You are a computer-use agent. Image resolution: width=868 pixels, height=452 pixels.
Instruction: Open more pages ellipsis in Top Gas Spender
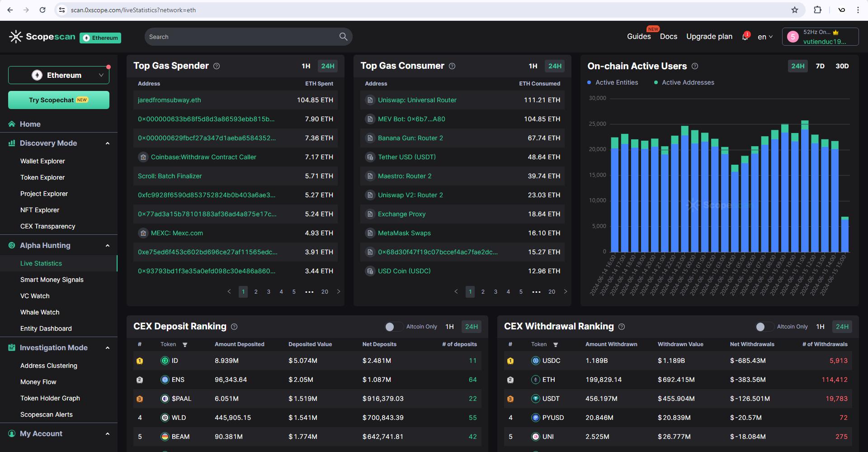309,292
